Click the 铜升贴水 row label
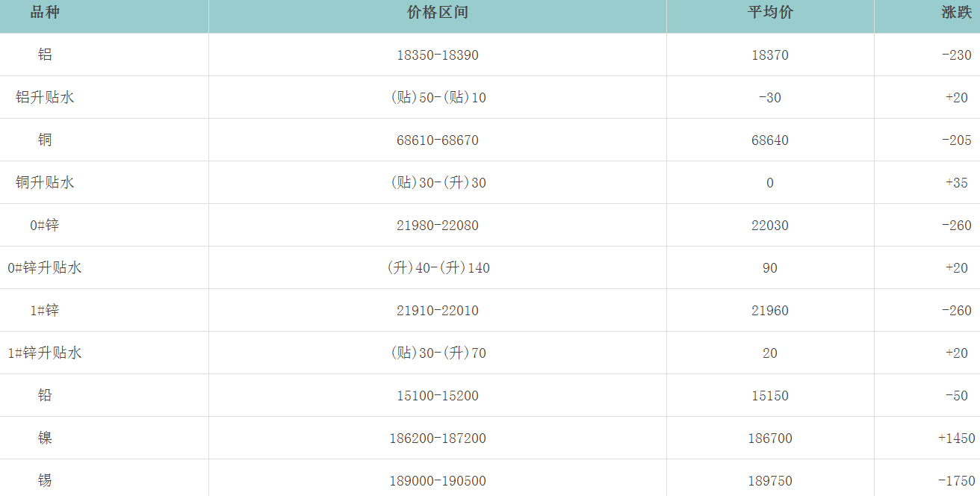Screen dimensions: 980x496 [45, 182]
